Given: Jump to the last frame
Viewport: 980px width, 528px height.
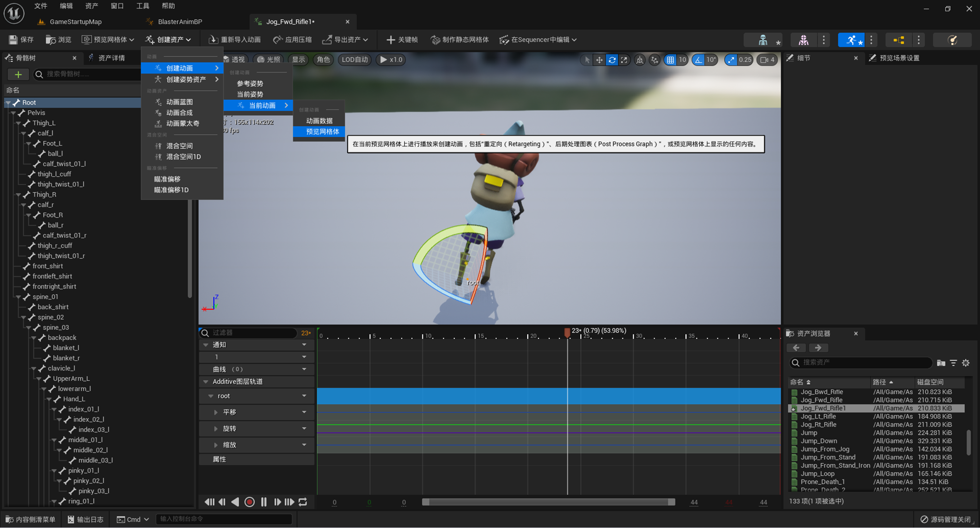Looking at the screenshot, I should click(x=290, y=502).
